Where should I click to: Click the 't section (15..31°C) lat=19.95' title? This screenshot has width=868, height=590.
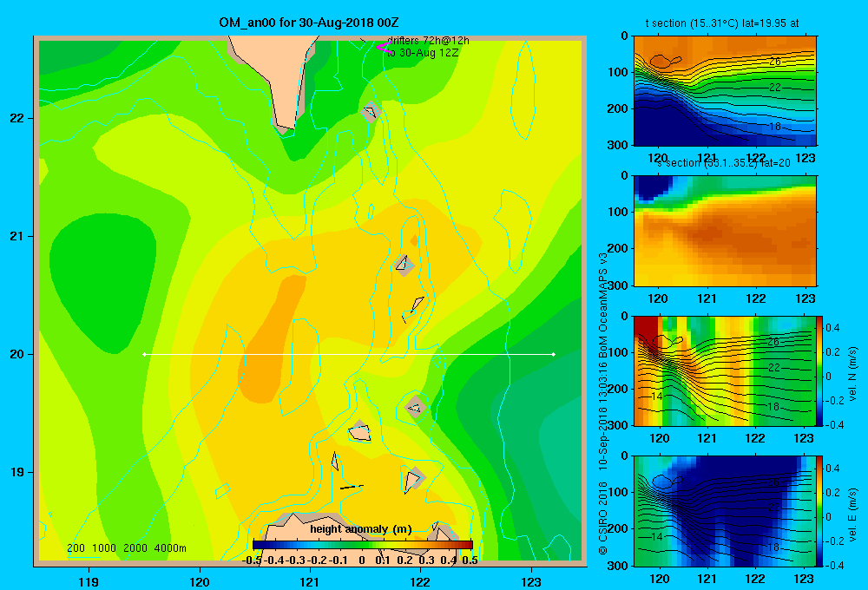click(x=722, y=23)
